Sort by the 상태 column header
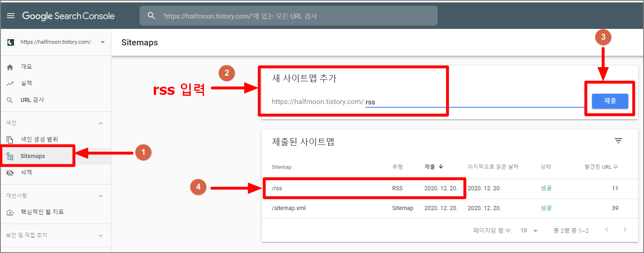The image size is (644, 253). tap(546, 167)
